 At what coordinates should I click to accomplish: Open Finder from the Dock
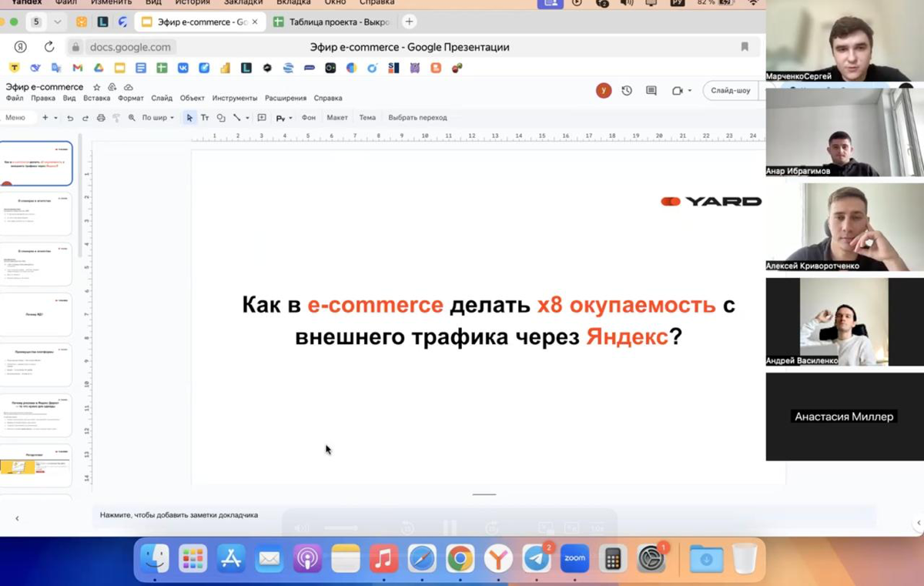155,558
